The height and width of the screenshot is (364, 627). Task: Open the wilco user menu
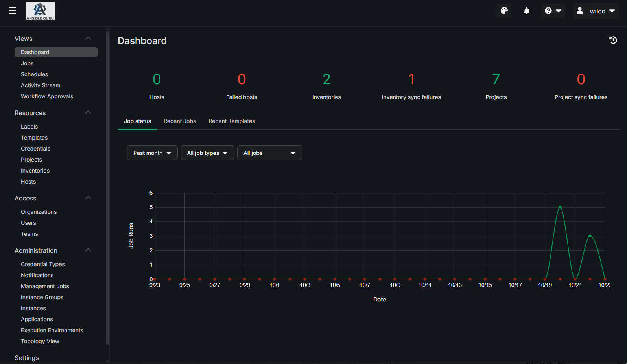596,11
